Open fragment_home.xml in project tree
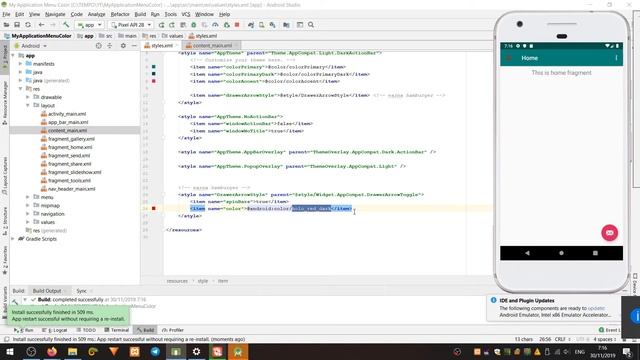Screen dimensions: 640x360 coord(70,147)
